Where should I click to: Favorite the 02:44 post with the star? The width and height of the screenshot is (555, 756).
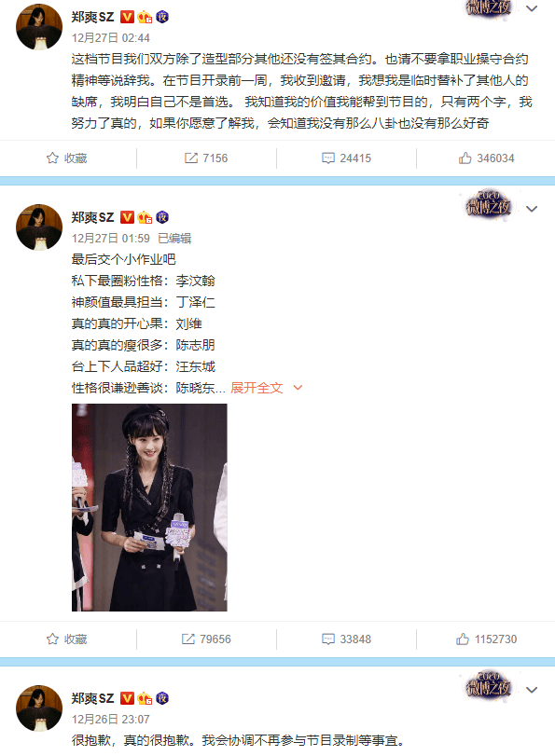pos(66,158)
